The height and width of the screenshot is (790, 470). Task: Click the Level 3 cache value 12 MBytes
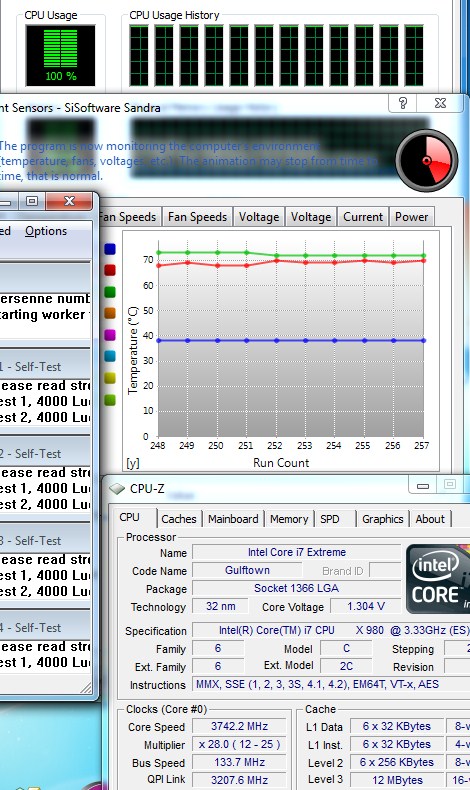point(397,780)
